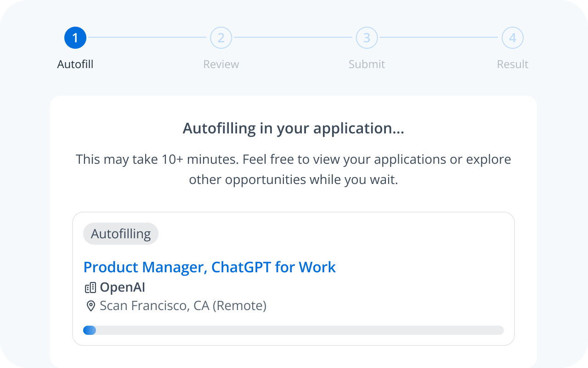Click the autofill progress bar
The image size is (588, 368).
(x=294, y=330)
